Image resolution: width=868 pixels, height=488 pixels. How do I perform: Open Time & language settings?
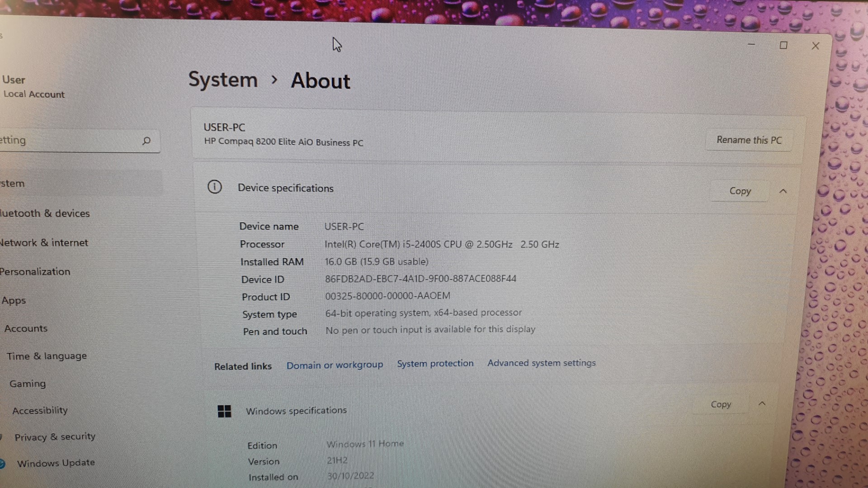coord(47,356)
